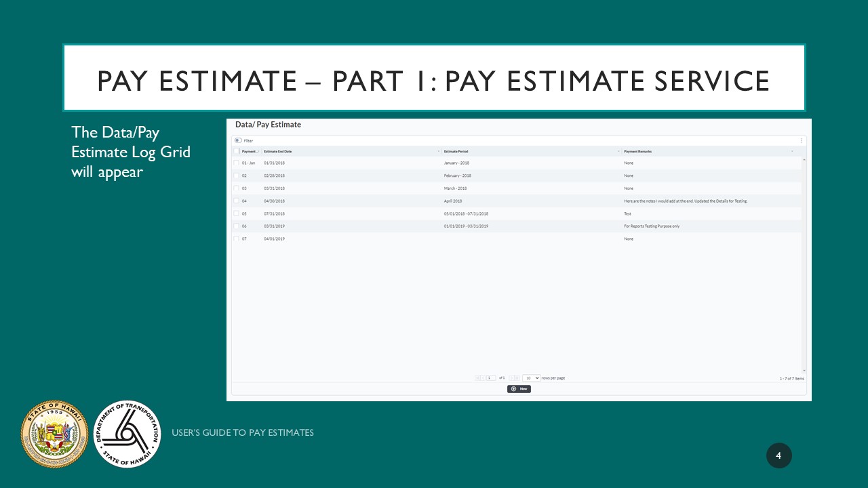Click the scrollbar down arrow
Screen dimensions: 868x488
(x=804, y=371)
